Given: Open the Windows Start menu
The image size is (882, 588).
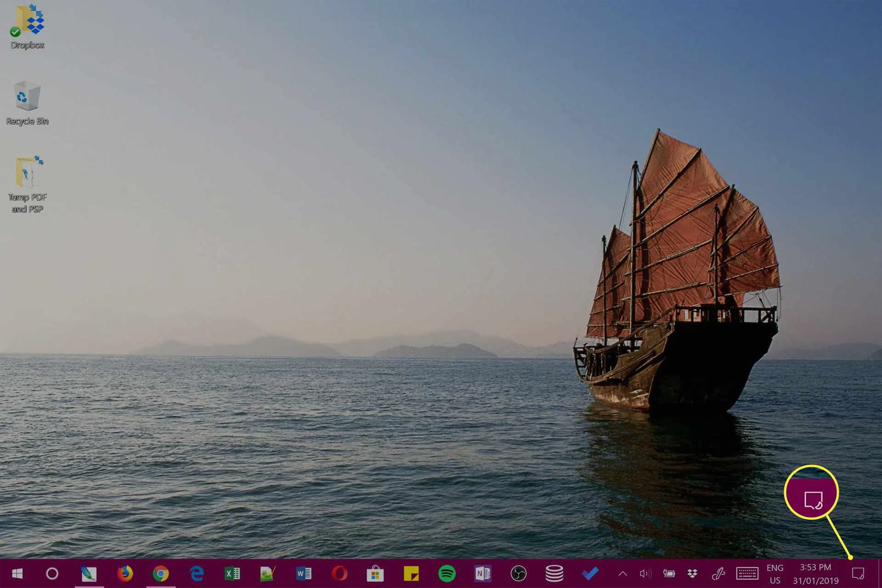Looking at the screenshot, I should (17, 573).
